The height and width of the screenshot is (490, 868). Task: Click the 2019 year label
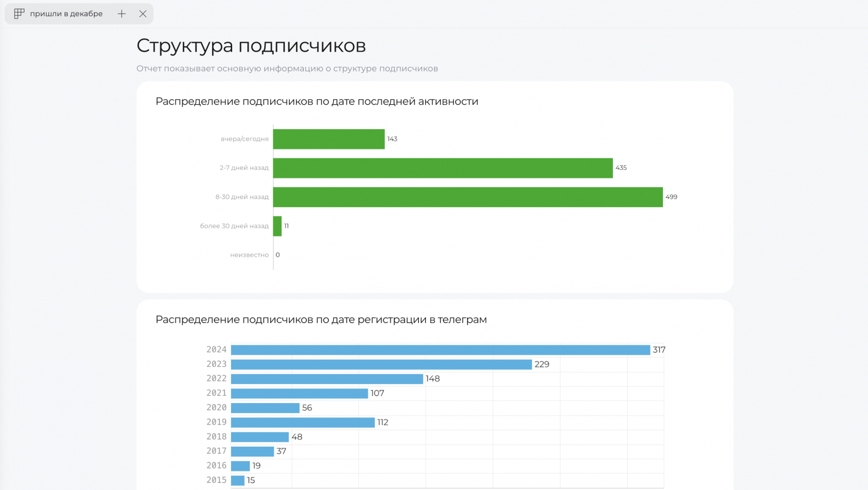point(216,422)
